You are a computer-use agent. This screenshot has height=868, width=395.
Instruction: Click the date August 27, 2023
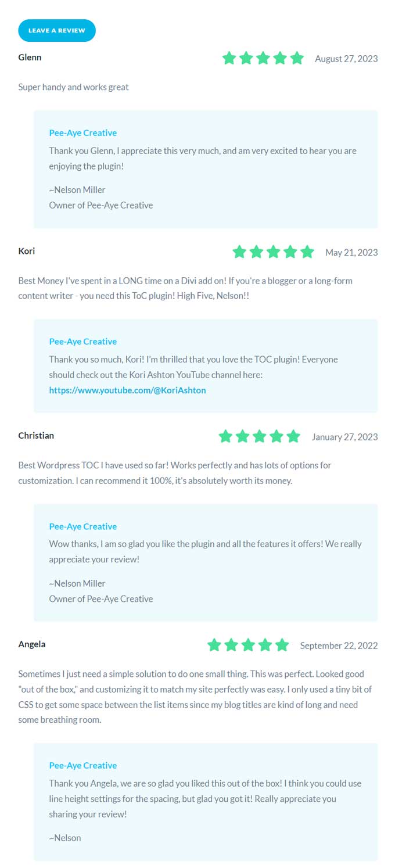tap(346, 59)
